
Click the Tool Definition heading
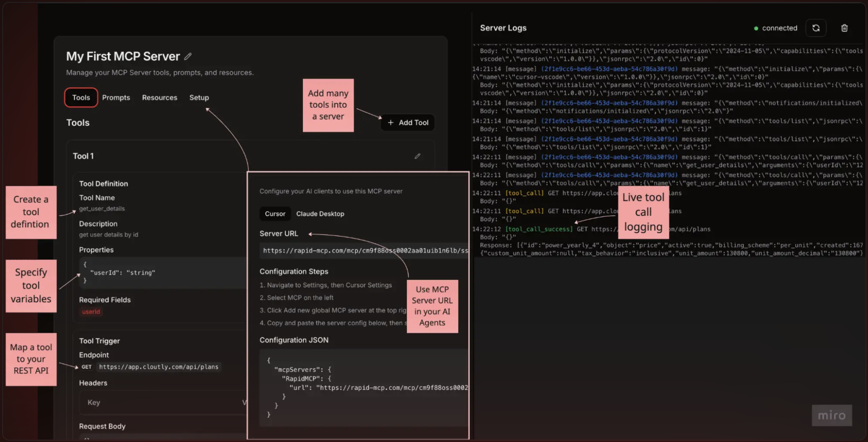(104, 184)
